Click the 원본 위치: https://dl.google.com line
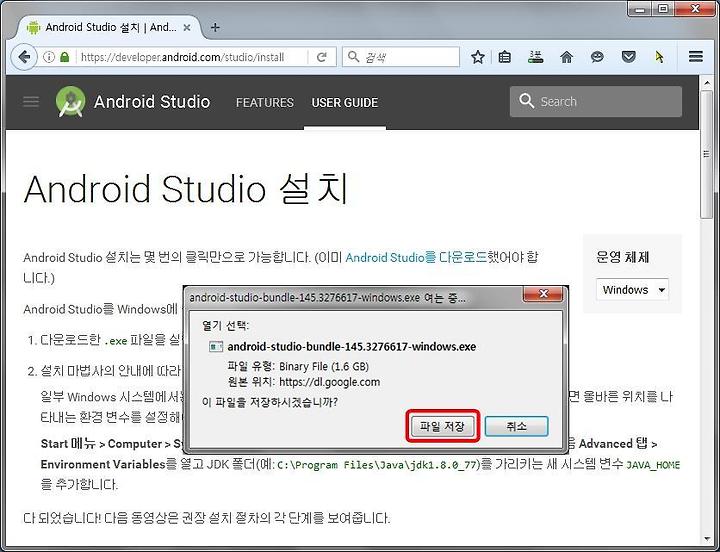Screen dimensions: 720x552 pyautogui.click(x=304, y=382)
